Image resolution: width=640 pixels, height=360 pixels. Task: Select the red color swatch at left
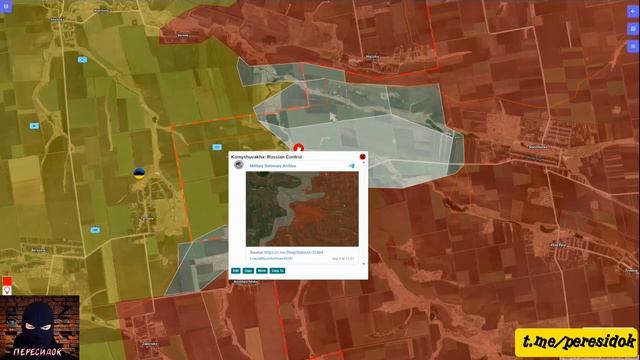pos(7,281)
